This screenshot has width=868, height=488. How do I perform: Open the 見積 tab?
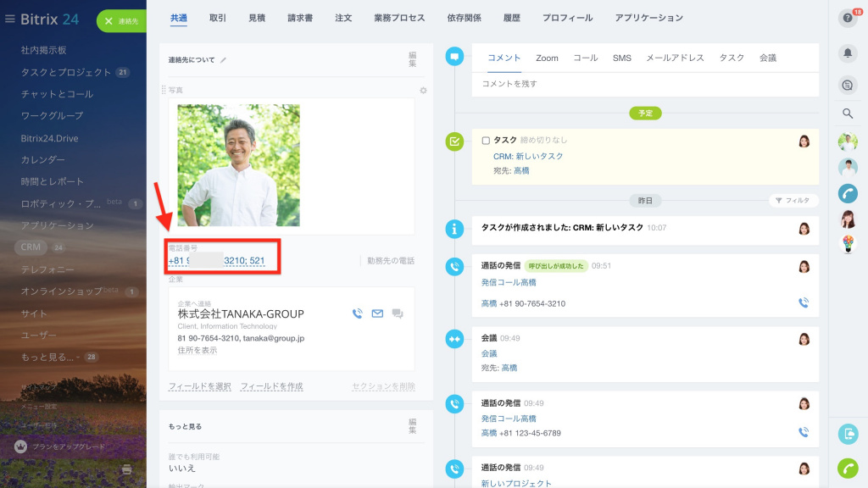coord(257,18)
